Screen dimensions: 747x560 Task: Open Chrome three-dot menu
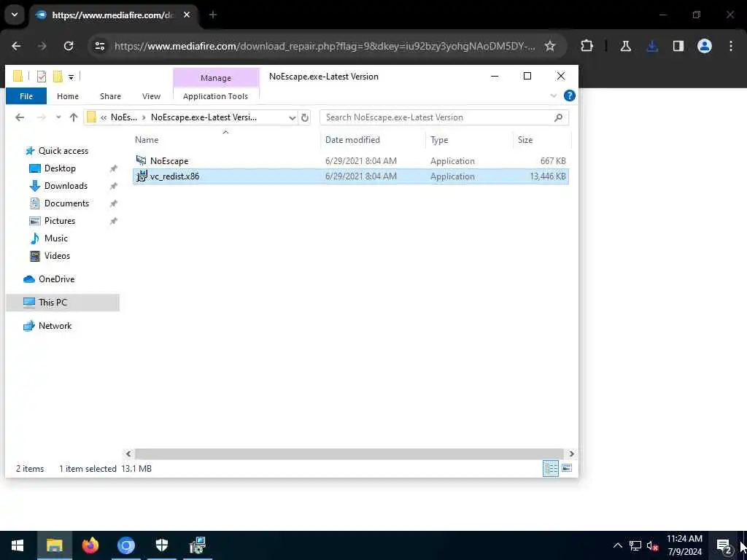731,46
